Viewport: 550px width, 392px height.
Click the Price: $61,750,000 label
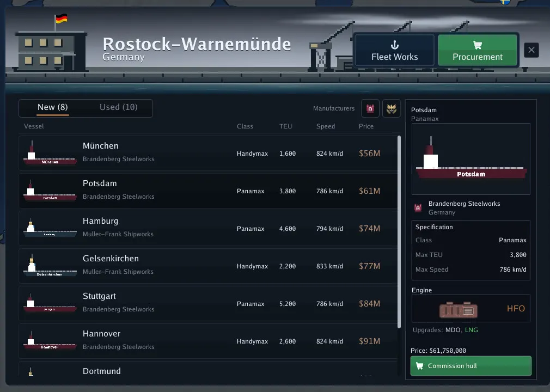pyautogui.click(x=438, y=350)
